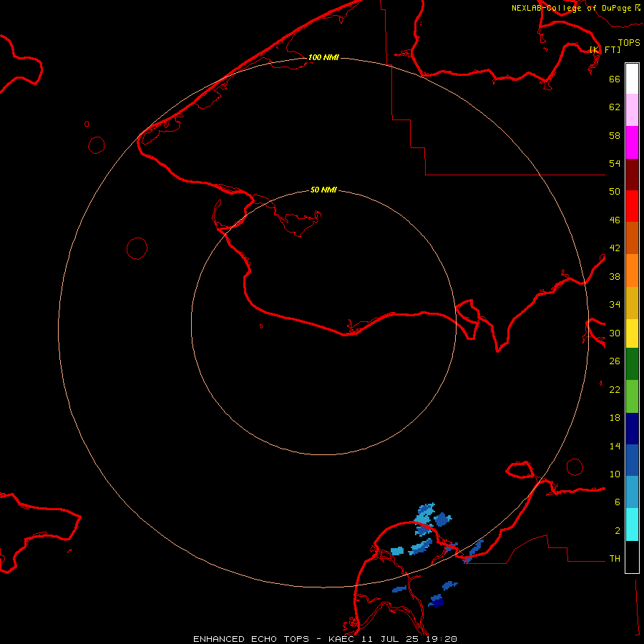Click the legend value '14'
The height and width of the screenshot is (644, 644).
coord(615,446)
